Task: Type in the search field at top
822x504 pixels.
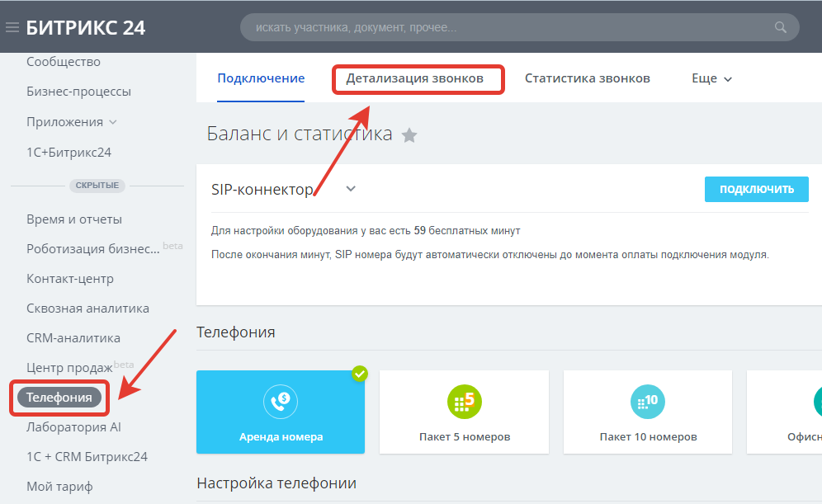Action: click(x=512, y=27)
